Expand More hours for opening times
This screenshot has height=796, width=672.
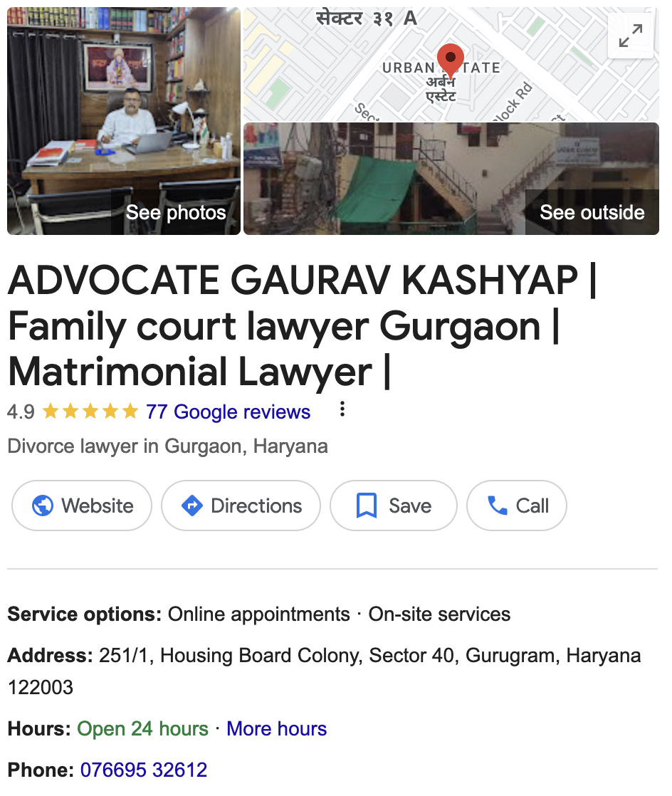(277, 728)
